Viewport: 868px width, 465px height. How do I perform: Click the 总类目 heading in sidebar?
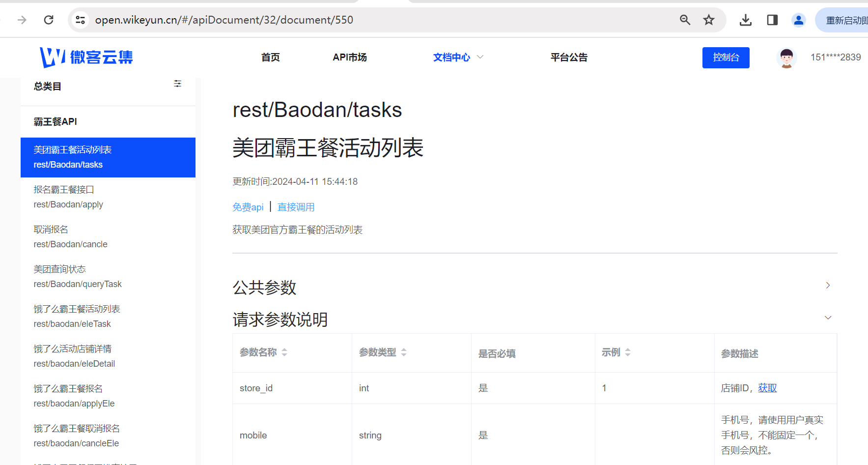48,87
